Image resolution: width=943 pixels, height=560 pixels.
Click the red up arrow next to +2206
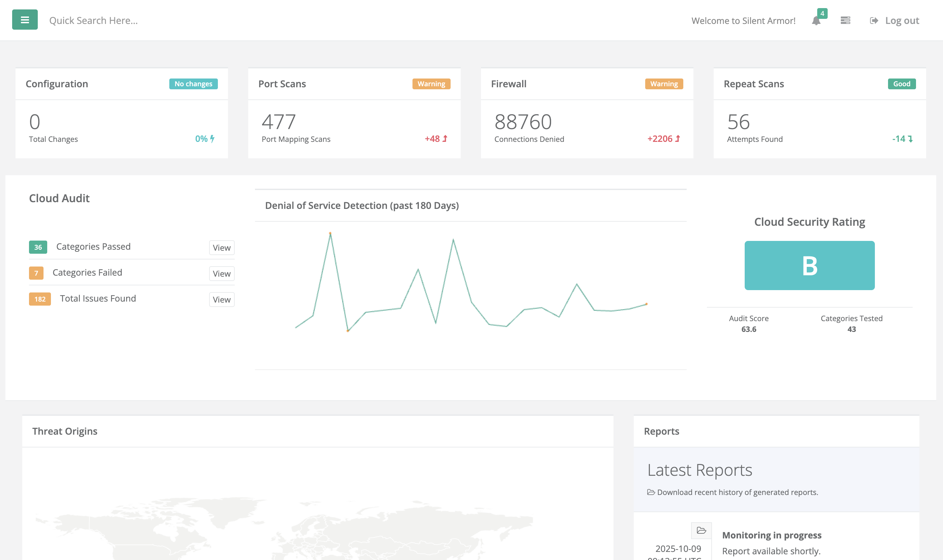click(x=678, y=138)
